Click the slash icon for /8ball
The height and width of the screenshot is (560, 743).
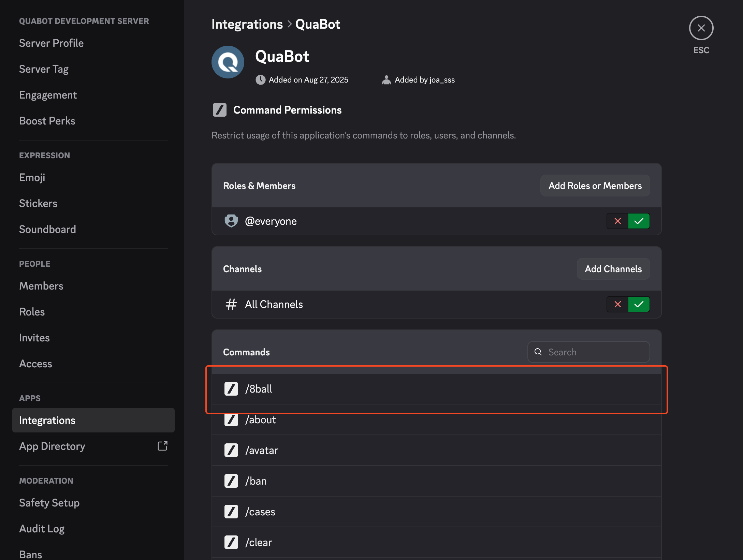coord(231,389)
